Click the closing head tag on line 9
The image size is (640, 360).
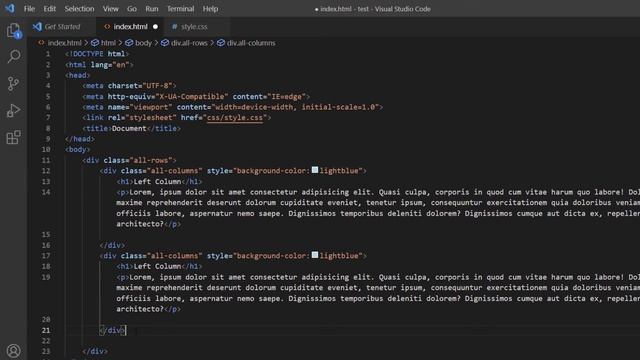point(80,139)
